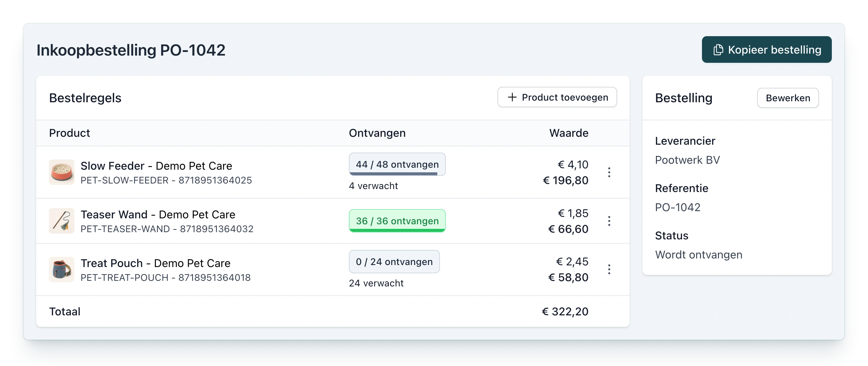Click line total € 66,60

click(568, 229)
